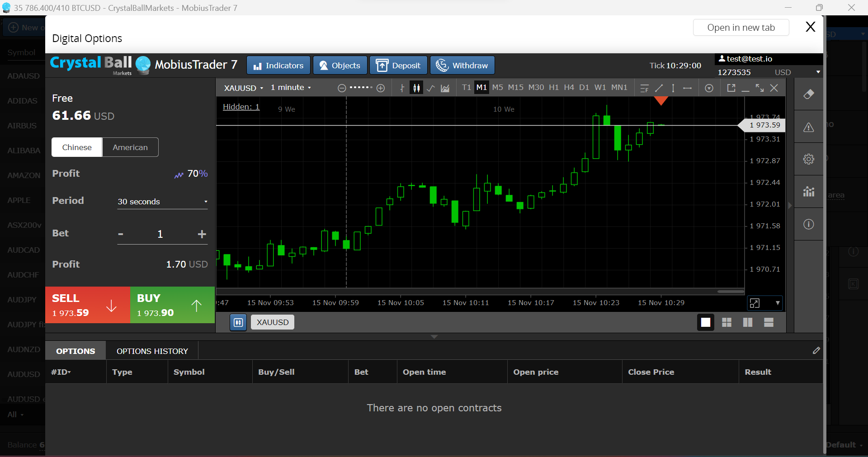868x457 pixels.
Task: Switch to the OPTIONS tab
Action: [x=75, y=351]
